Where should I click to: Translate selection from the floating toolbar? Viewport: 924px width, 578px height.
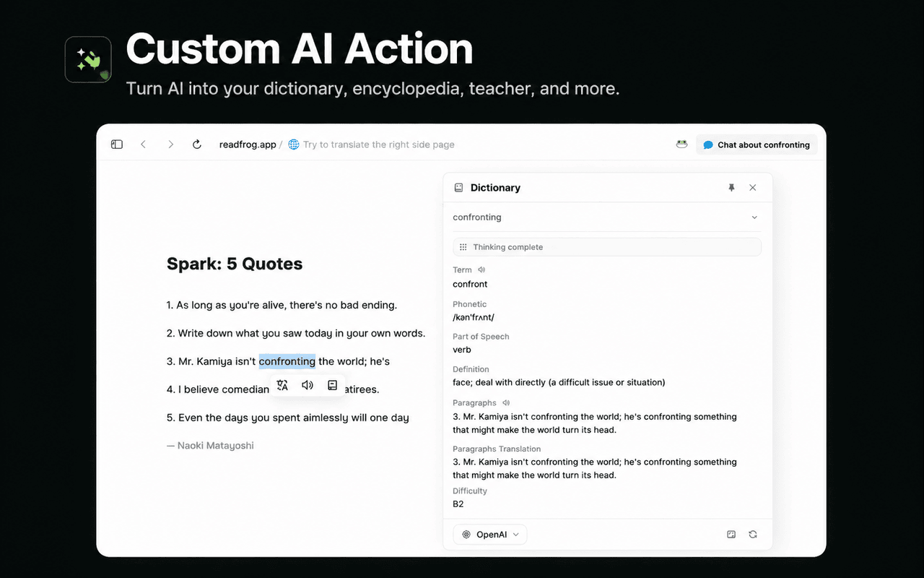coord(282,385)
